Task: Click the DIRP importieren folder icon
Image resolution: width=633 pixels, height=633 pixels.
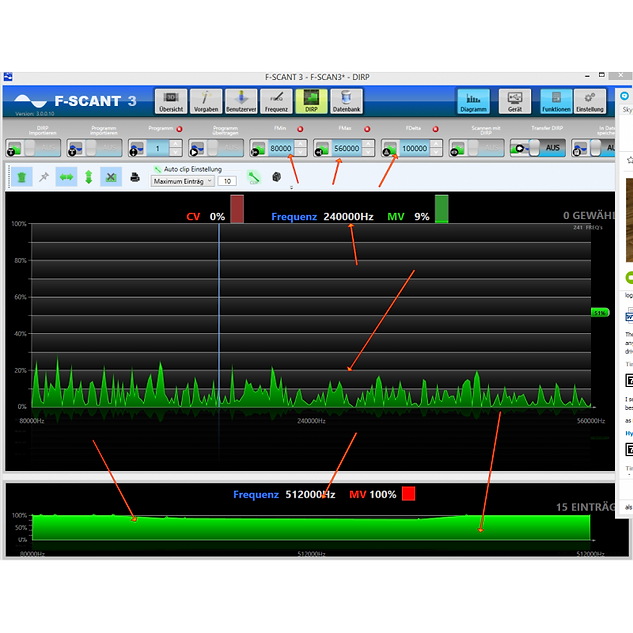Action: pyautogui.click(x=15, y=148)
